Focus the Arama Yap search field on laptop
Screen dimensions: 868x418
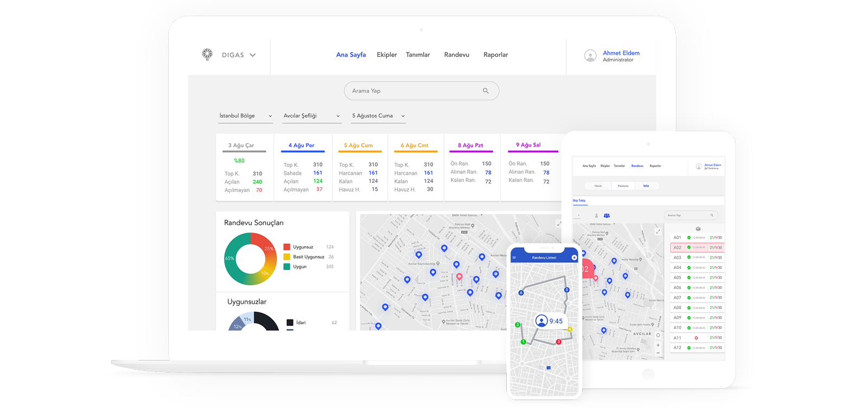pyautogui.click(x=422, y=91)
